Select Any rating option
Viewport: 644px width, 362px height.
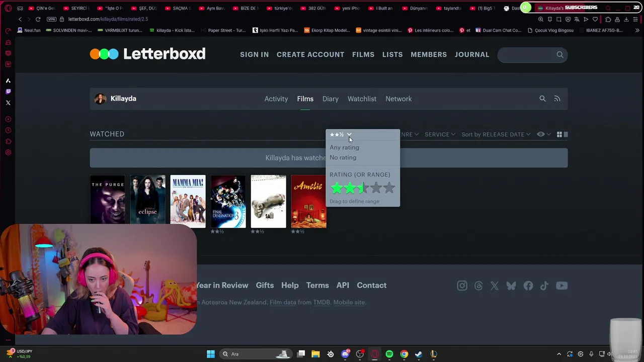[344, 147]
